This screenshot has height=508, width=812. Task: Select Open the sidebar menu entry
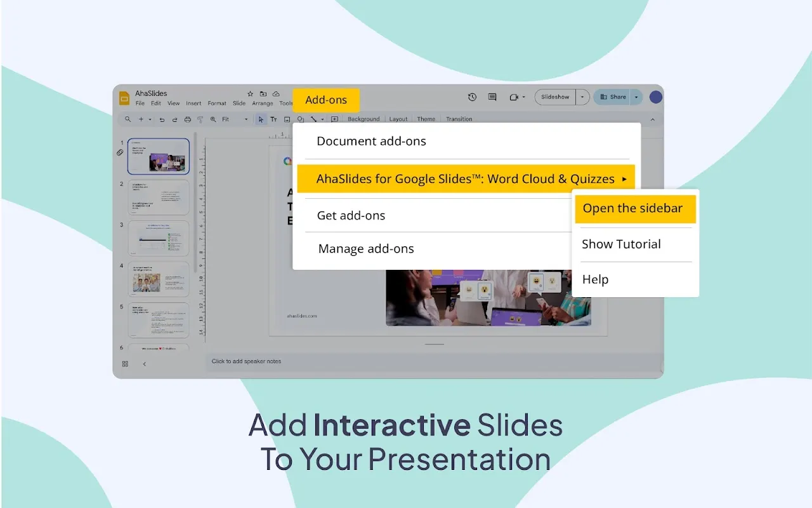click(x=632, y=208)
